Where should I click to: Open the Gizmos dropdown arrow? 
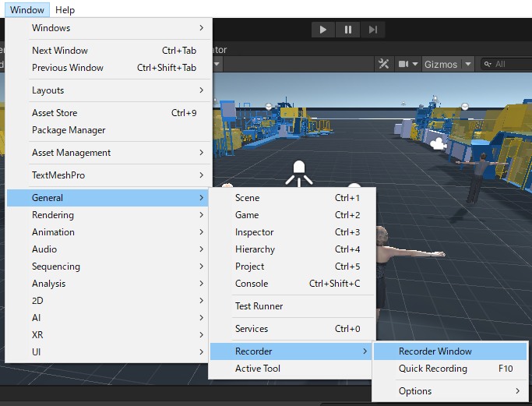(468, 64)
